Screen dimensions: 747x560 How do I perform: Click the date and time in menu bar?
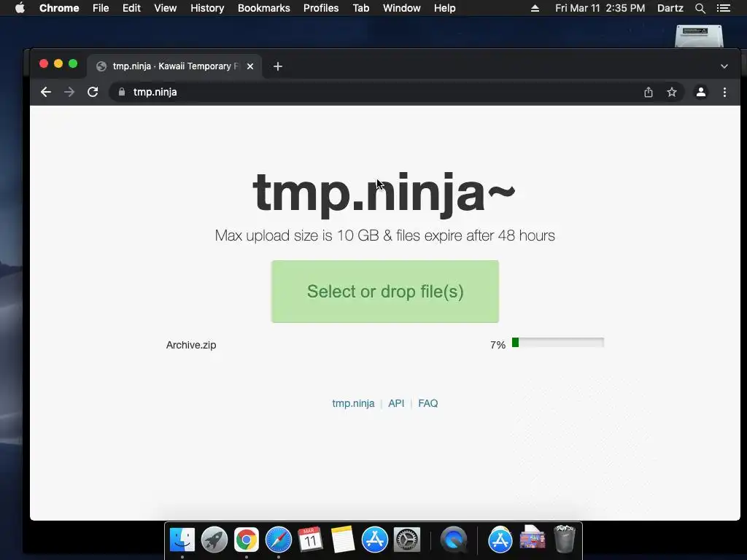[x=600, y=8]
